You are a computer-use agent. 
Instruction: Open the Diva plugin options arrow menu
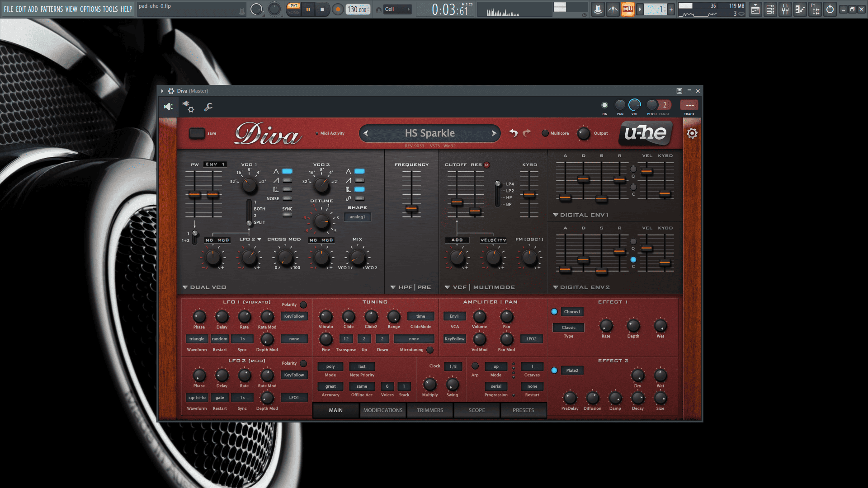(x=162, y=91)
